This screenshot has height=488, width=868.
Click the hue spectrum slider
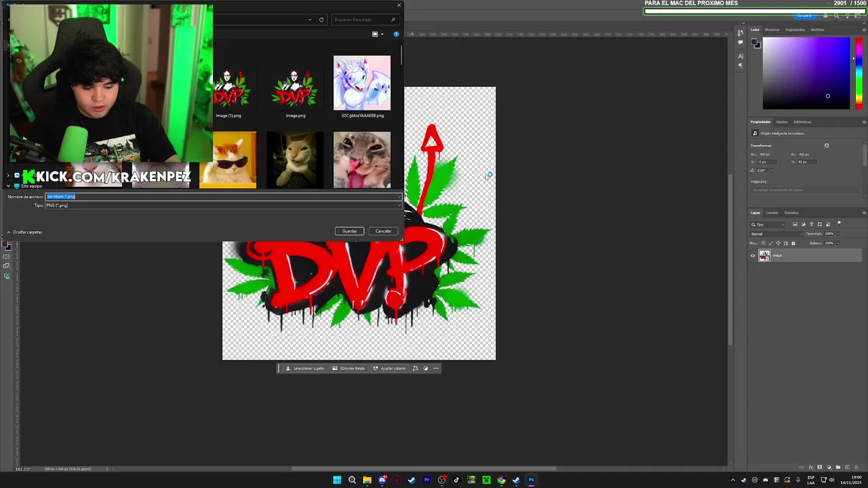click(x=859, y=73)
